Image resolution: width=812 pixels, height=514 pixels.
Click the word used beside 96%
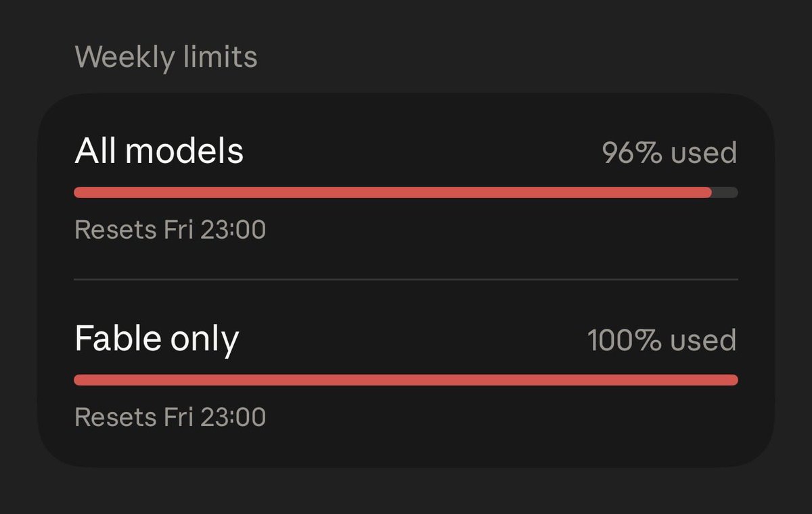click(704, 154)
